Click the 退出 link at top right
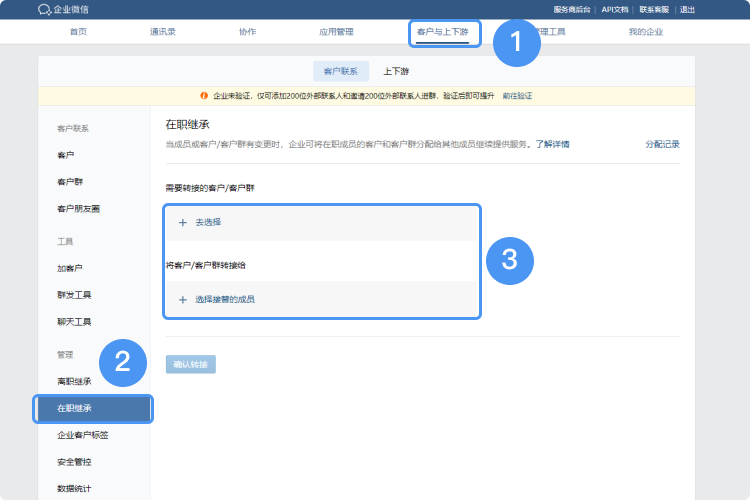The width and height of the screenshot is (750, 500). (x=688, y=9)
